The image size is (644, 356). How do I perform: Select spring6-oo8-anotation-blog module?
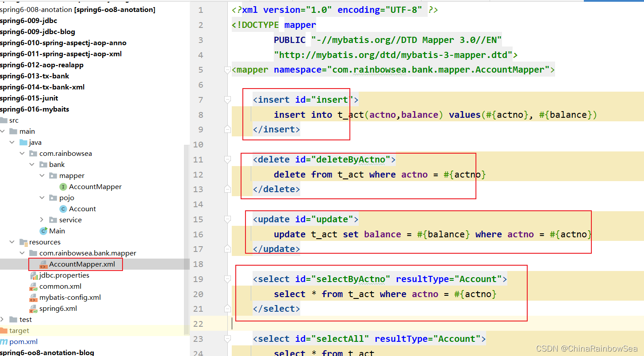(x=47, y=352)
